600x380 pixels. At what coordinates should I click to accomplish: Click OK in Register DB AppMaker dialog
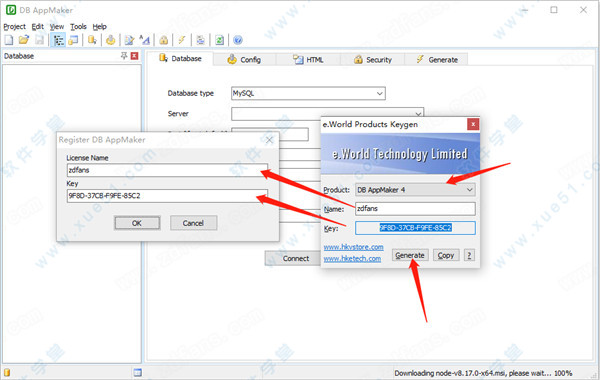click(x=137, y=223)
